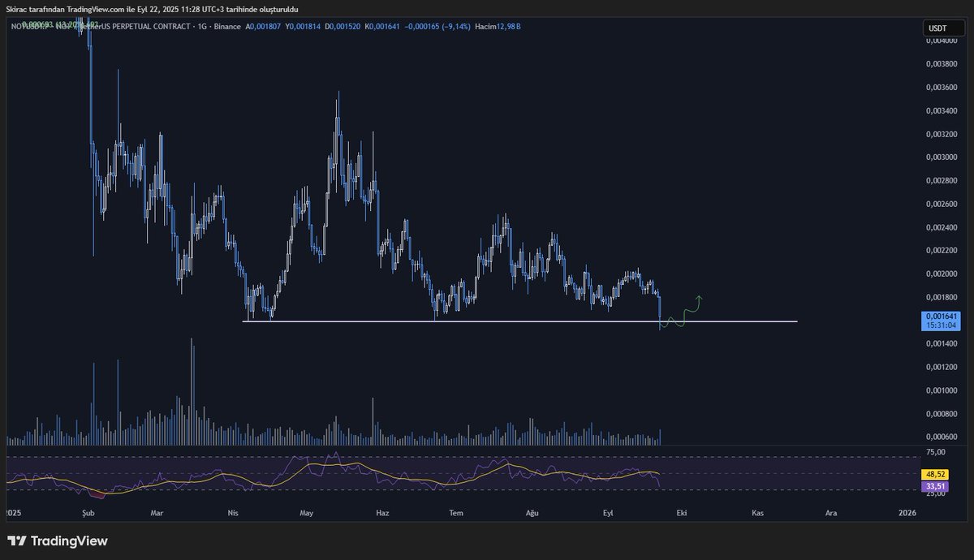Click the Kas label on time axis
Image resolution: width=974 pixels, height=560 pixels.
coord(758,513)
